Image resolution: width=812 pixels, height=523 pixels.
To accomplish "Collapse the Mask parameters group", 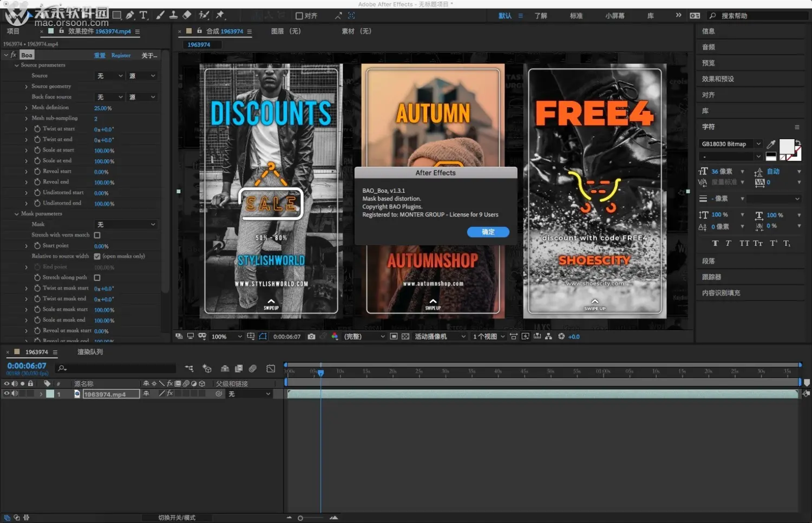I will coord(16,214).
